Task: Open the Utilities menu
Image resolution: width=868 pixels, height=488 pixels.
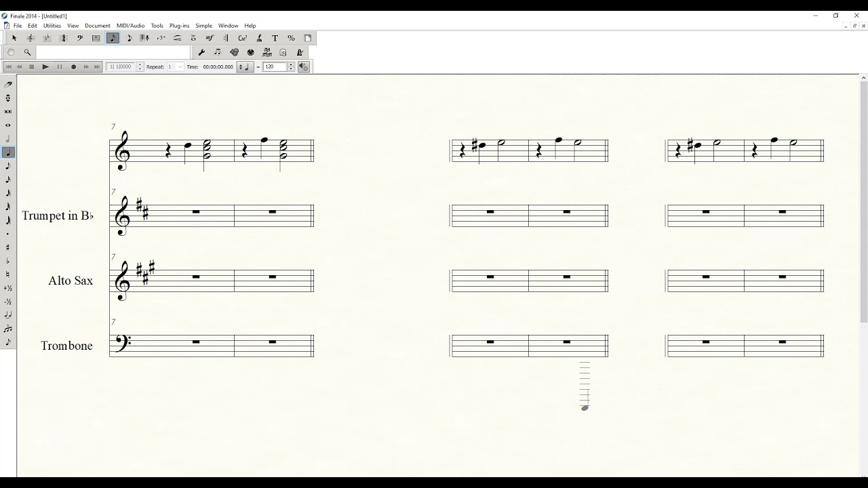Action: pyautogui.click(x=52, y=26)
